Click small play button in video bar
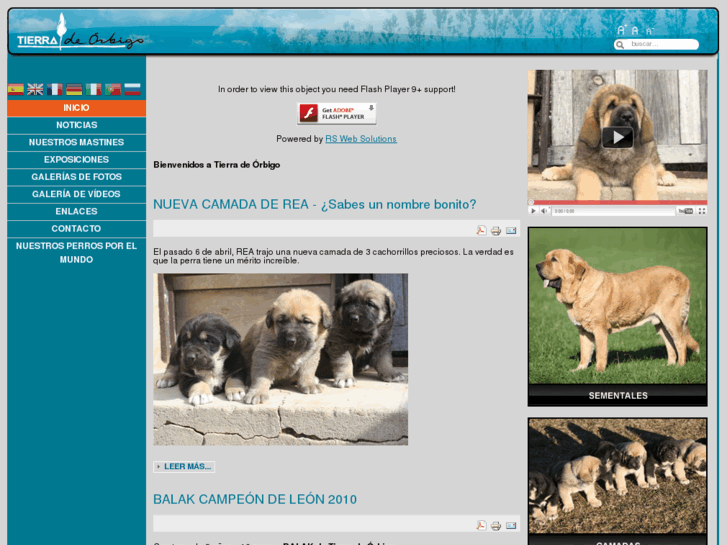Screen dimensions: 727x545 pyautogui.click(x=533, y=211)
